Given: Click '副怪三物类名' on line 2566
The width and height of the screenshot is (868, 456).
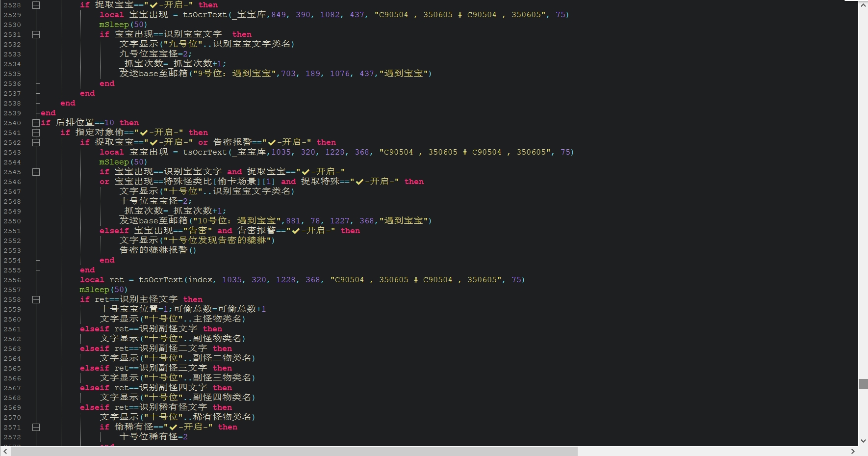Looking at the screenshot, I should point(222,378).
